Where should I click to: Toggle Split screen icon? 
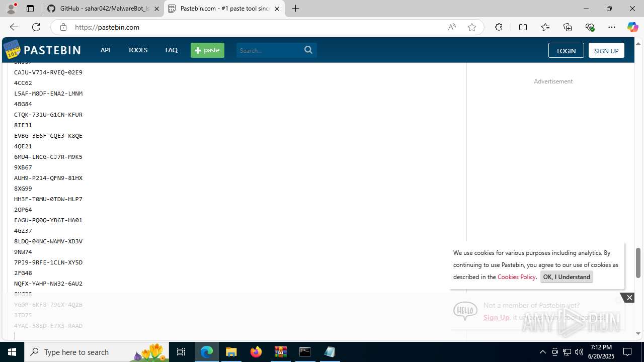coord(523,27)
